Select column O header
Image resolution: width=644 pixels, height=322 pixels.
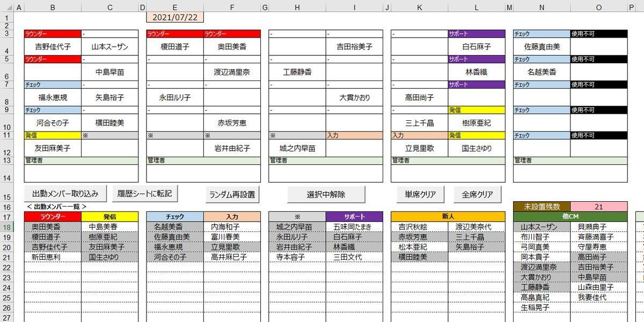pos(599,8)
